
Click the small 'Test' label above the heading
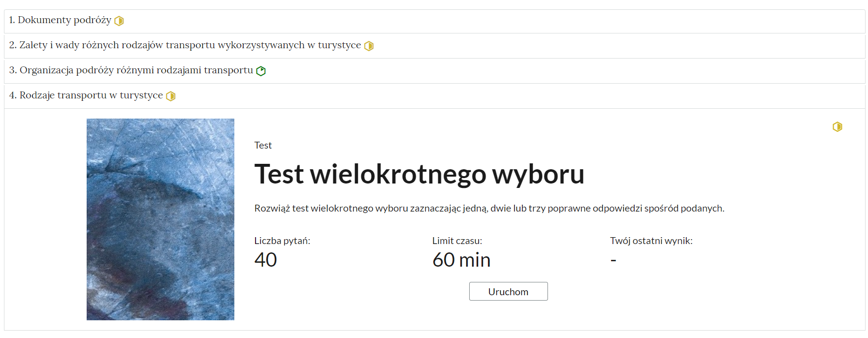click(x=263, y=145)
